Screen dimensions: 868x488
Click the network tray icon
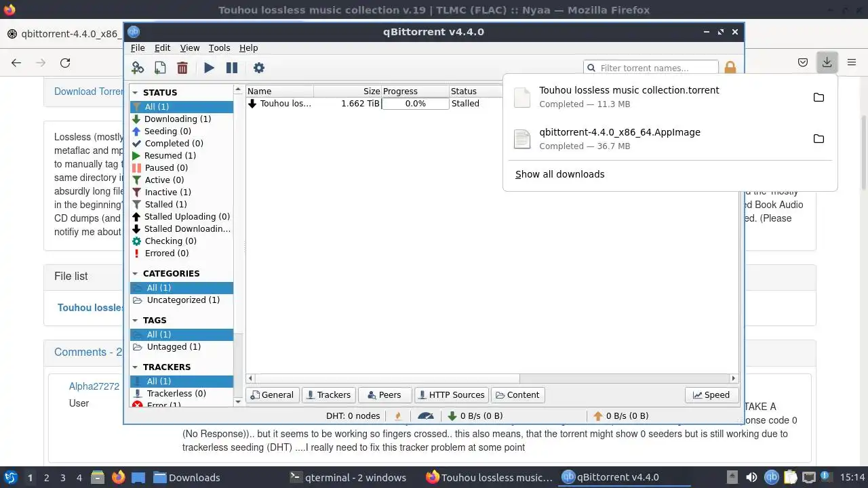[810, 477]
